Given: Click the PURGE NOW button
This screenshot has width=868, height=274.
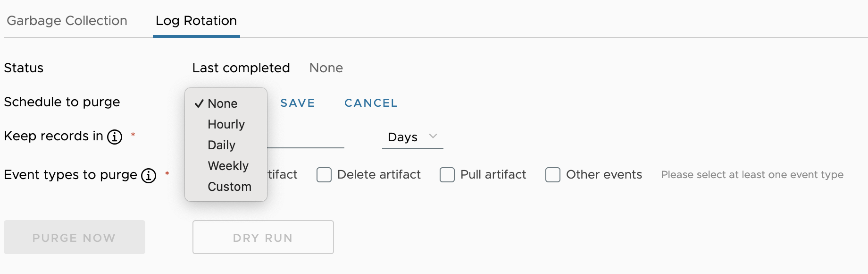Looking at the screenshot, I should click(74, 237).
